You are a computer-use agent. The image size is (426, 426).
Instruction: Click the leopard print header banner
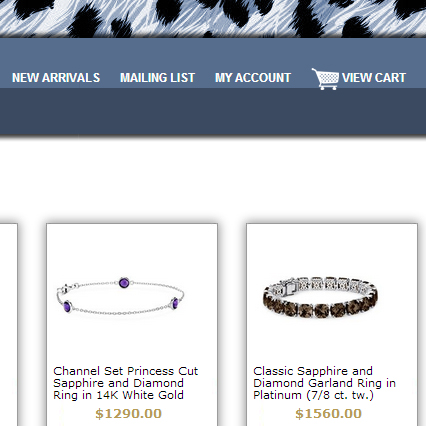point(213,18)
